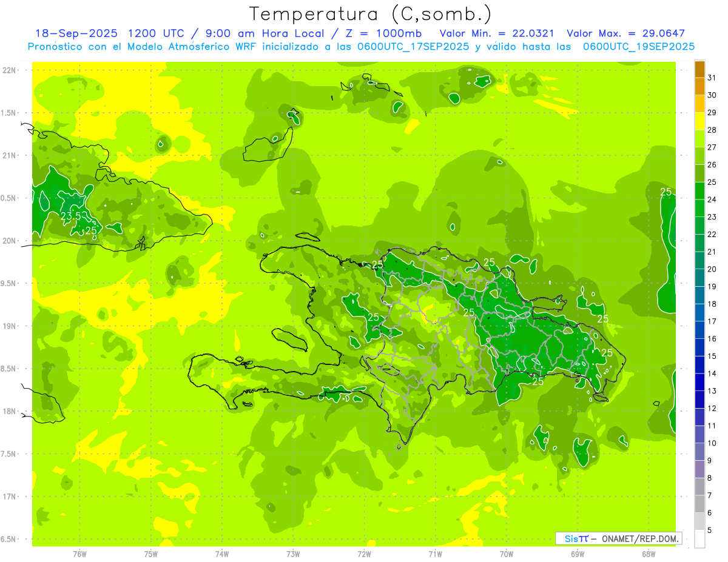Pick the yellow swatch between 28 and 29

[x=699, y=121]
